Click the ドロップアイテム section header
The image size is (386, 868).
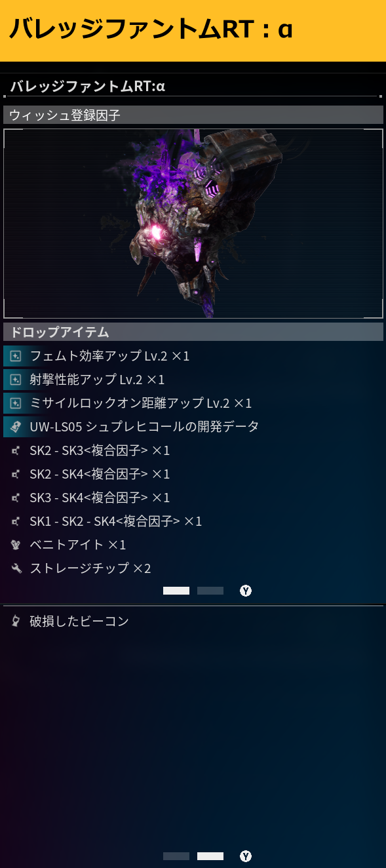193,332
